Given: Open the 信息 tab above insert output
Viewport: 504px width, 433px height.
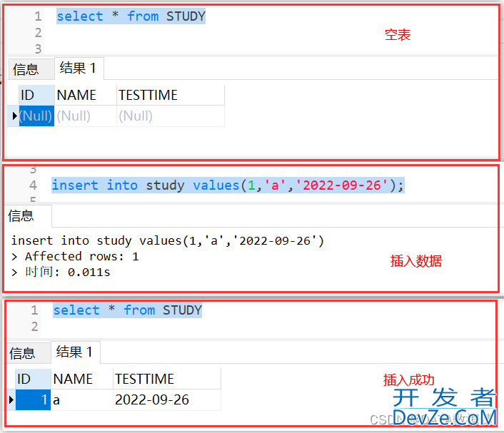Looking at the screenshot, I should [28, 216].
